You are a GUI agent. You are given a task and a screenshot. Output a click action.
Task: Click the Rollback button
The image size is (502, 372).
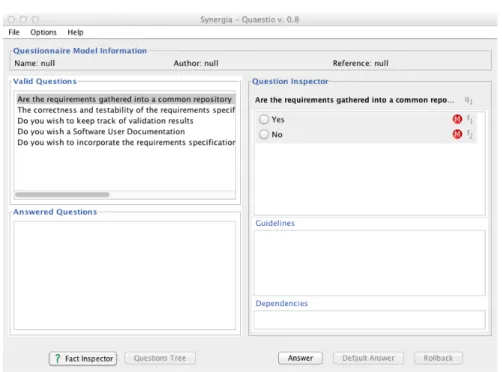coord(438,358)
